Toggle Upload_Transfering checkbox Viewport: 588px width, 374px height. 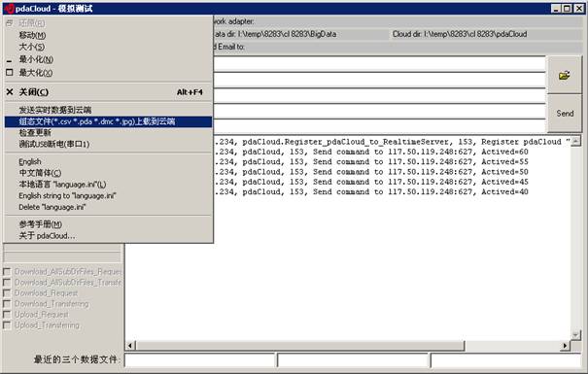pyautogui.click(x=7, y=325)
